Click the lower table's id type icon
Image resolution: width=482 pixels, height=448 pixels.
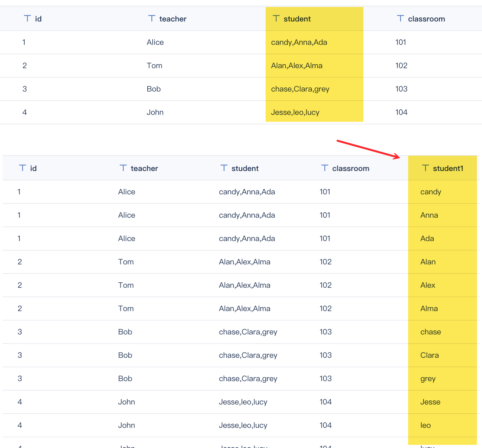22,168
